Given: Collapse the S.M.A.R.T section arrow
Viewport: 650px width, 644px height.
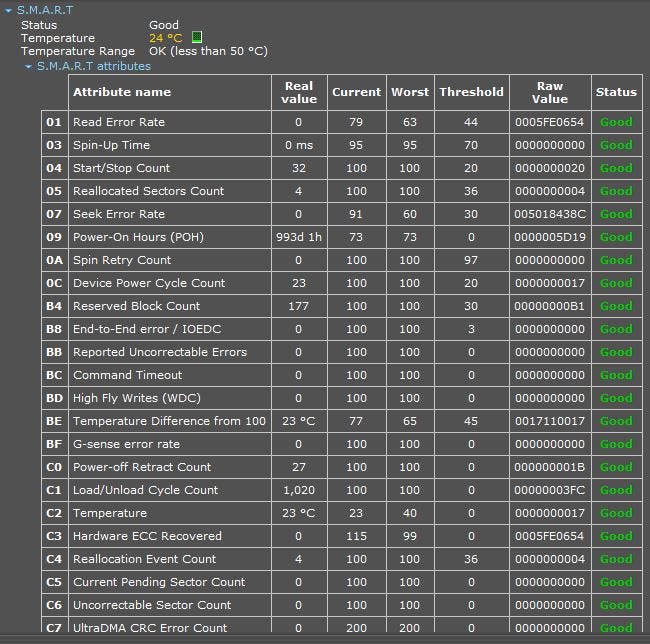Looking at the screenshot, I should coord(8,10).
